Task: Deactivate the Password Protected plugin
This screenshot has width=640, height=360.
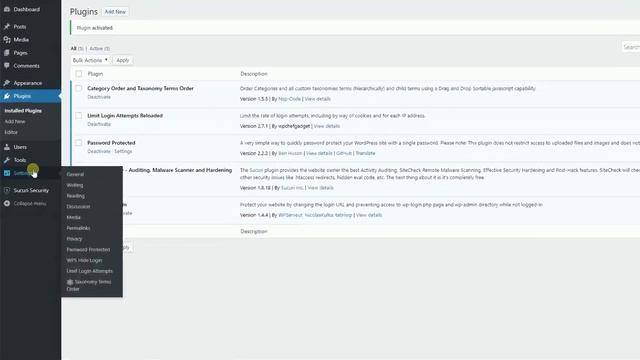Action: [x=99, y=151]
